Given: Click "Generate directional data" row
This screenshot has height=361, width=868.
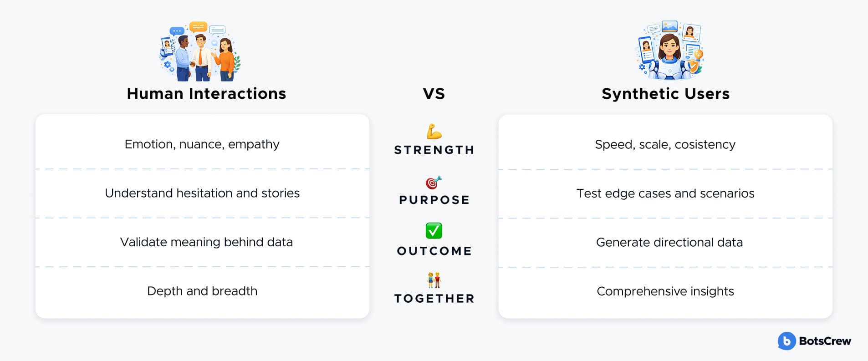Looking at the screenshot, I should (x=669, y=243).
